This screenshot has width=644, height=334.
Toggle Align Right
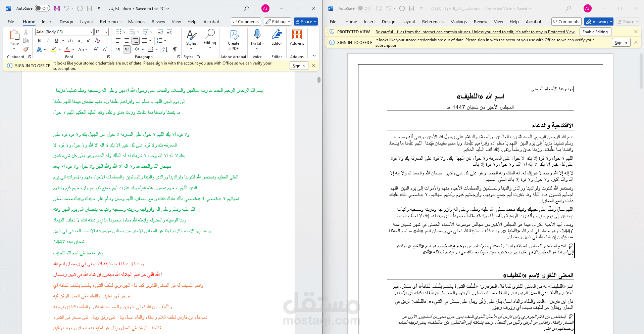(x=136, y=41)
